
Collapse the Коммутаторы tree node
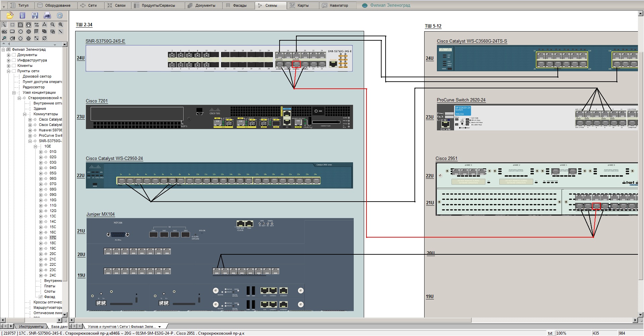tap(24, 114)
